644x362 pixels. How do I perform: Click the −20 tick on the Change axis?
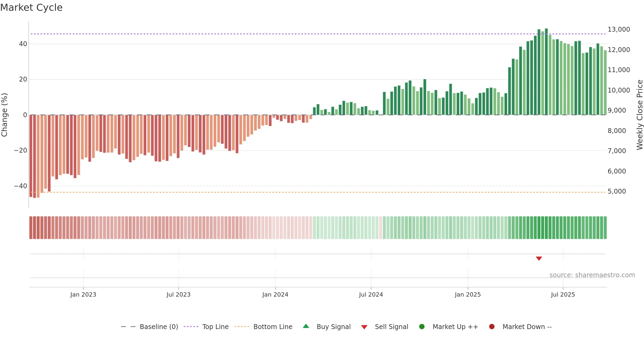click(21, 150)
